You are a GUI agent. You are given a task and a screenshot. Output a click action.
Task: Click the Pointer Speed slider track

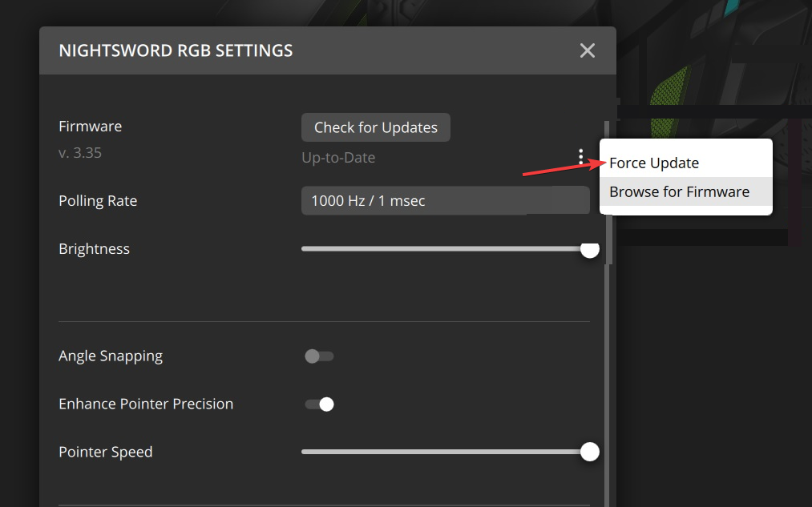tap(446, 452)
